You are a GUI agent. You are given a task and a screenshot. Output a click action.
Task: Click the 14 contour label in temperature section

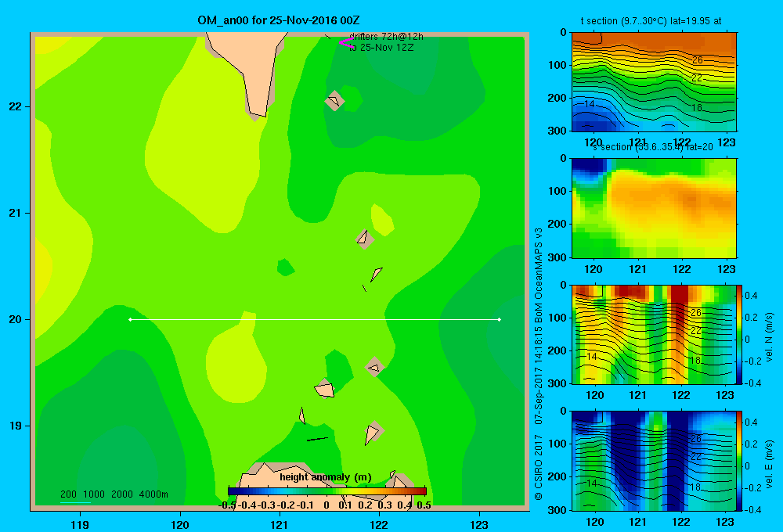[x=590, y=104]
